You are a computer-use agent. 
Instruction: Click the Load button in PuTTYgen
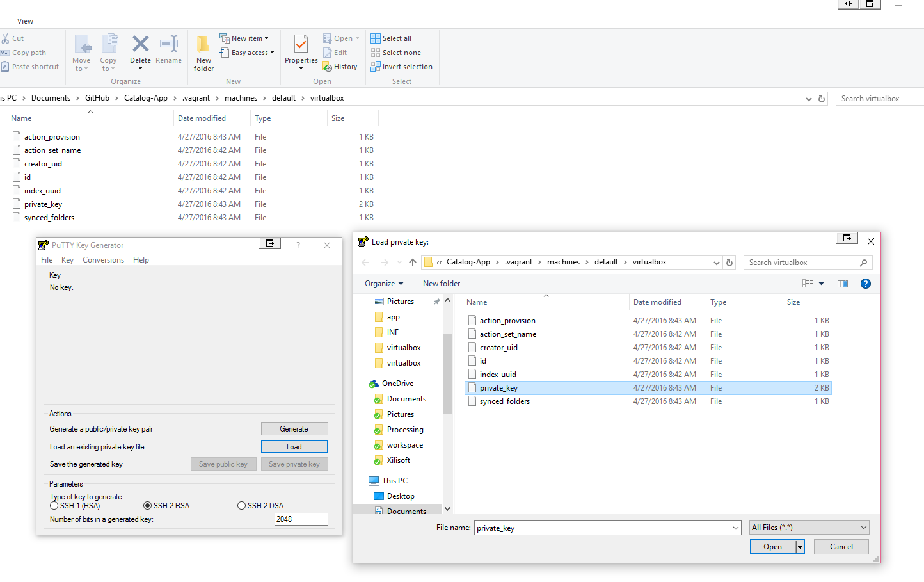click(294, 447)
